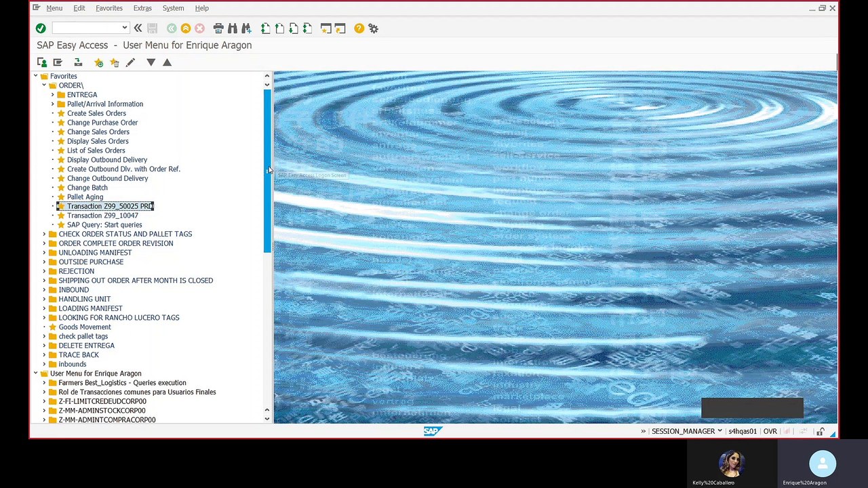Click the Find Next binoculars icon
The width and height of the screenshot is (868, 488).
(246, 28)
